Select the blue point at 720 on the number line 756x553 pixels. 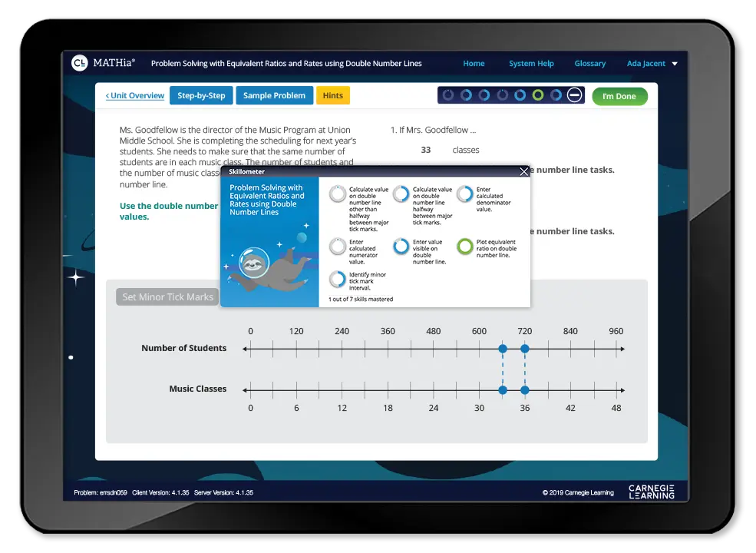point(524,349)
